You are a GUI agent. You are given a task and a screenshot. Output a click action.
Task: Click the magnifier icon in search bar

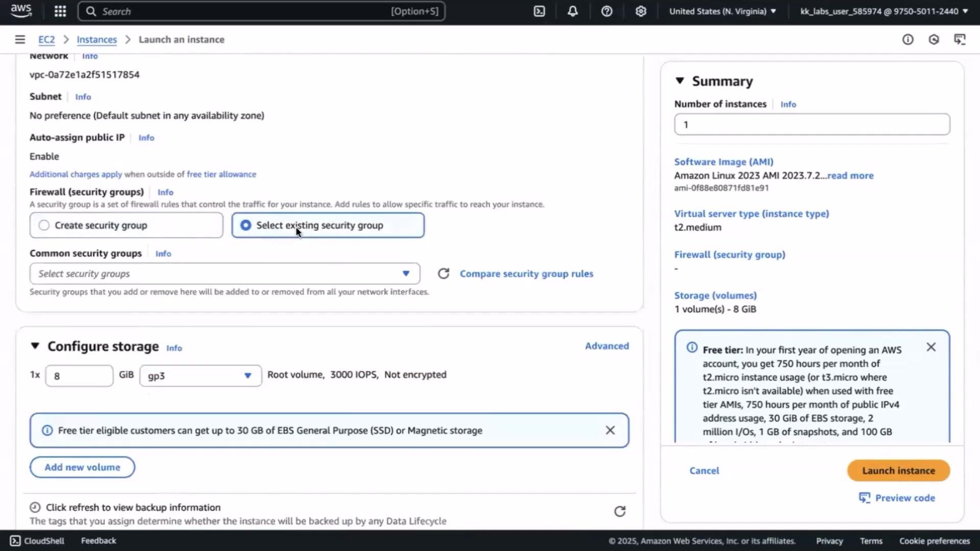point(91,11)
